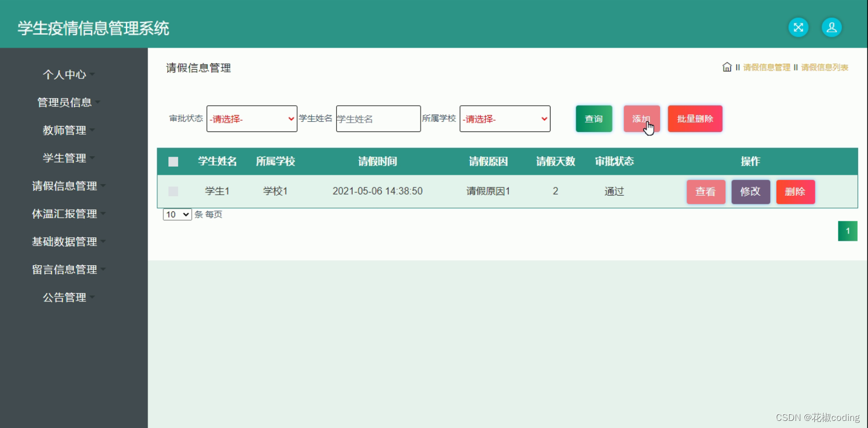868x428 pixels.
Task: Click the 所属学校 column header
Action: [x=275, y=162]
